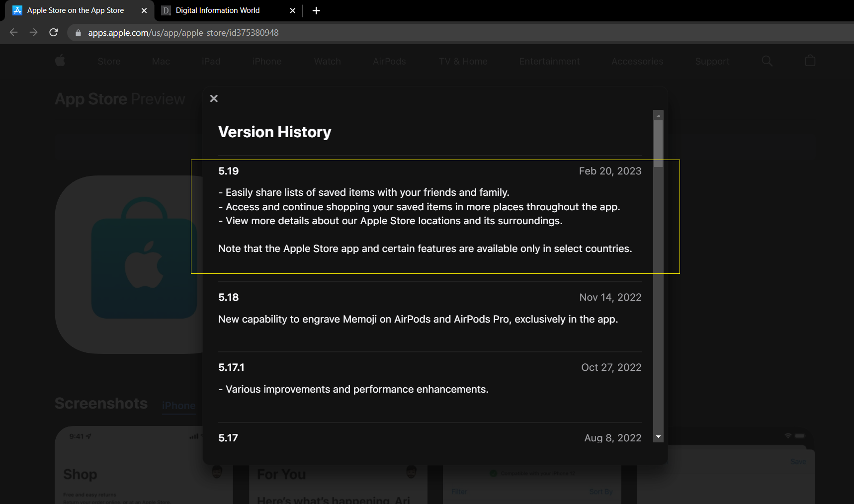
Task: Close the Digital Information World tab
Action: coord(293,10)
